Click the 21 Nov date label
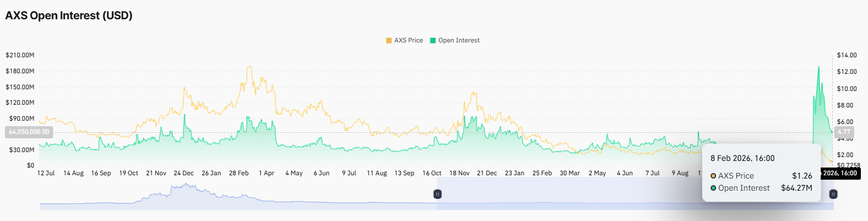 156,173
